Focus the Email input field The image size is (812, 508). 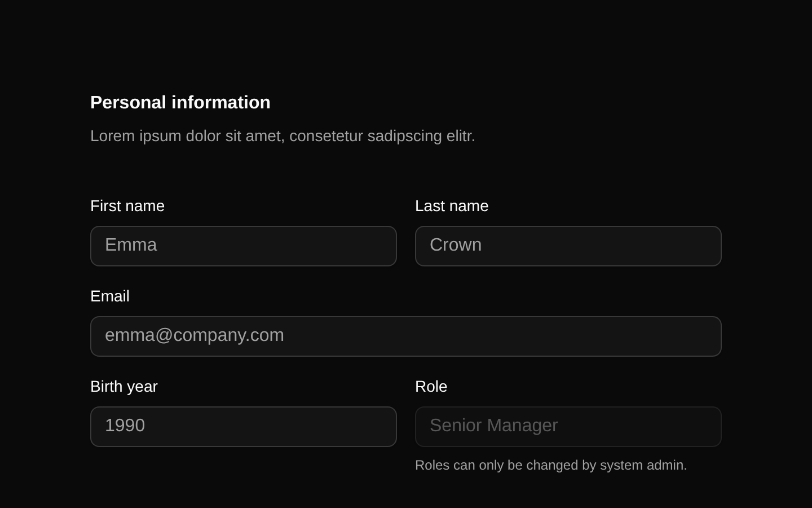click(406, 336)
